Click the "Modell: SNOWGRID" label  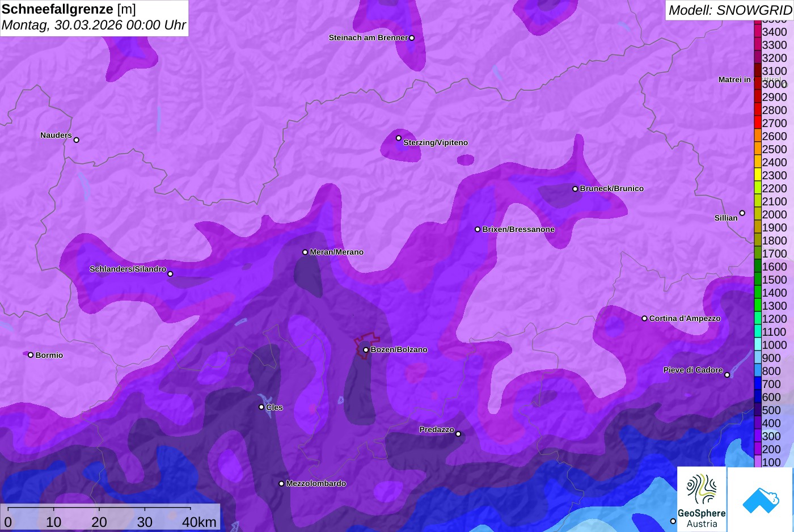730,10
